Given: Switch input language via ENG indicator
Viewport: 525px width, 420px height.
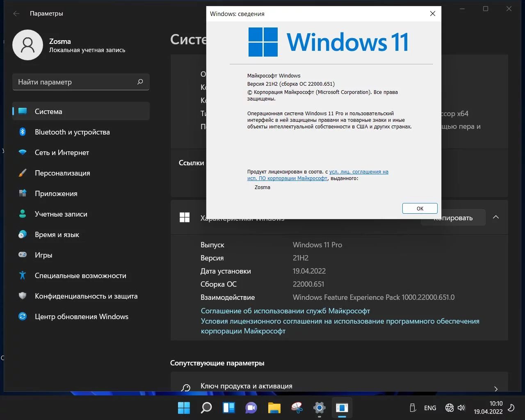Looking at the screenshot, I should click(430, 408).
